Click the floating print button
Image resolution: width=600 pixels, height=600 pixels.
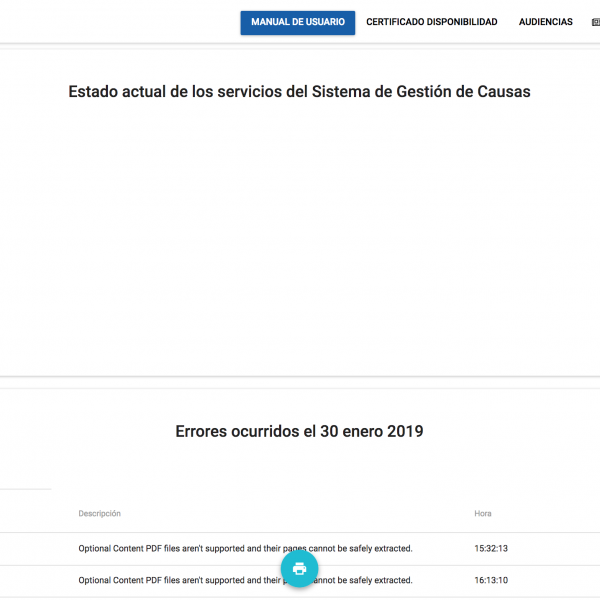click(x=299, y=568)
